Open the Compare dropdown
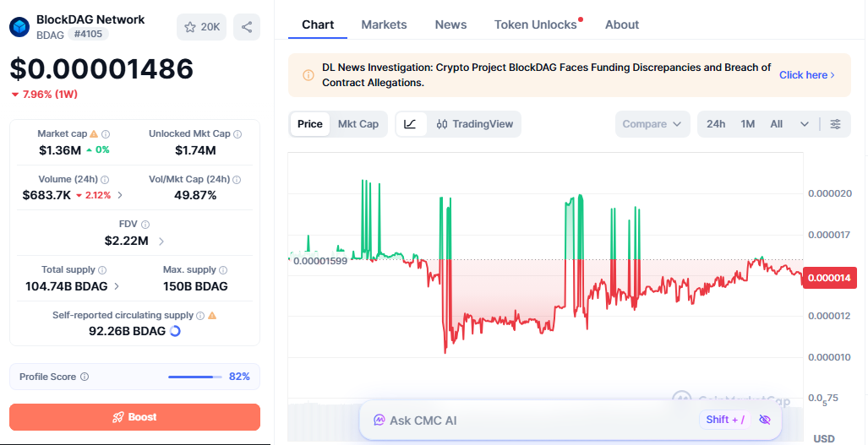The width and height of the screenshot is (868, 445). click(652, 124)
